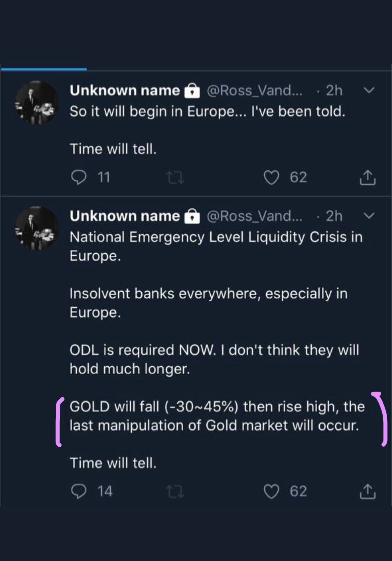Screen dimensions: 392x561
Task: Share the Liquidity Crisis tweet
Action: pos(368,491)
